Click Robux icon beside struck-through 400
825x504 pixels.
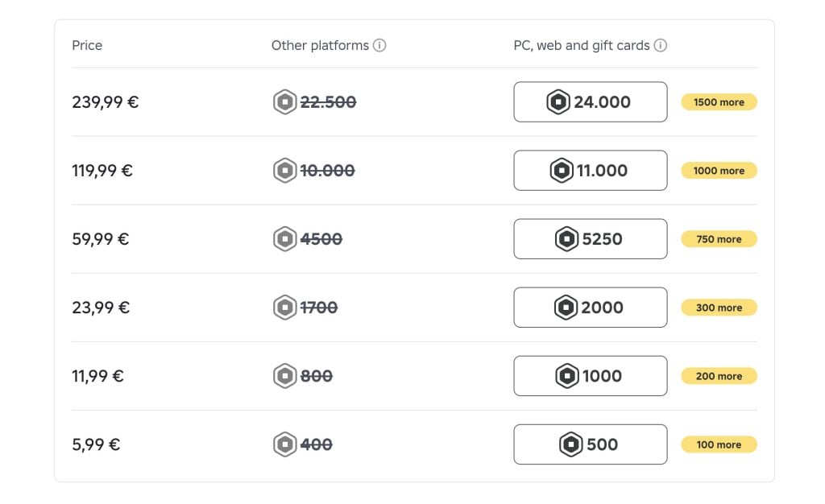coord(284,444)
